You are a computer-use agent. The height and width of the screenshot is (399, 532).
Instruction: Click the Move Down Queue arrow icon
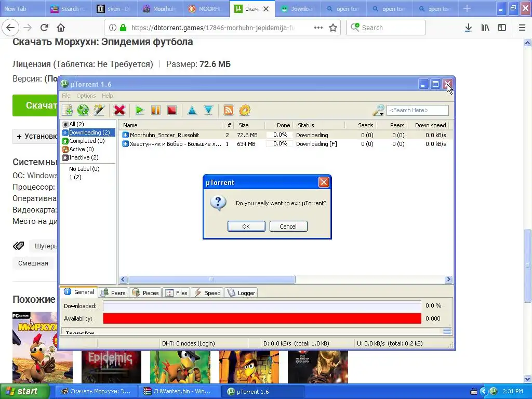208,110
